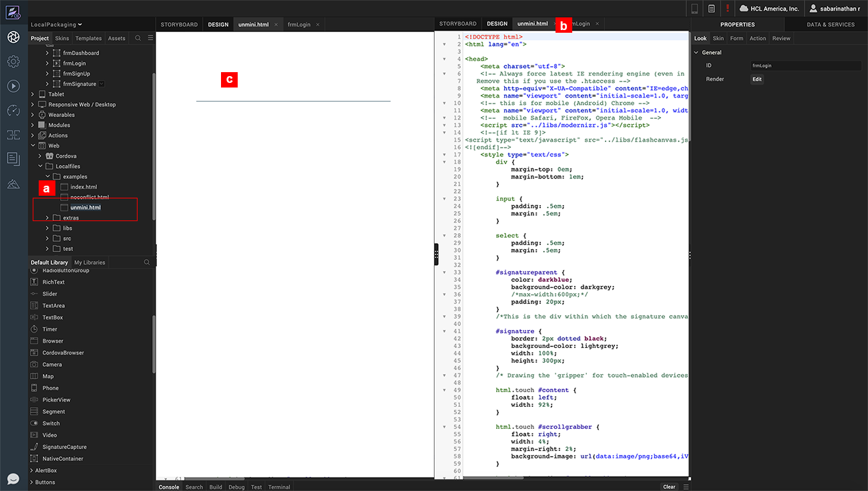Click the settings gear icon in left sidebar
Viewport: 868px width, 491px height.
click(x=13, y=61)
